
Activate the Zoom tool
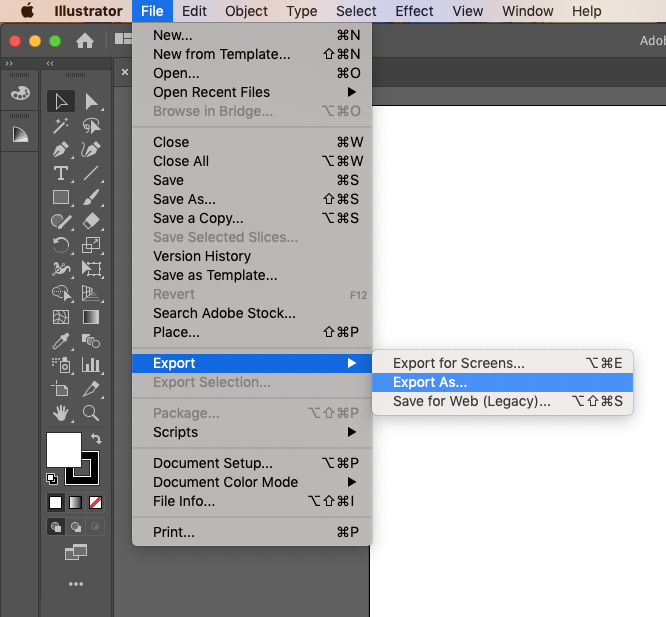[x=91, y=413]
